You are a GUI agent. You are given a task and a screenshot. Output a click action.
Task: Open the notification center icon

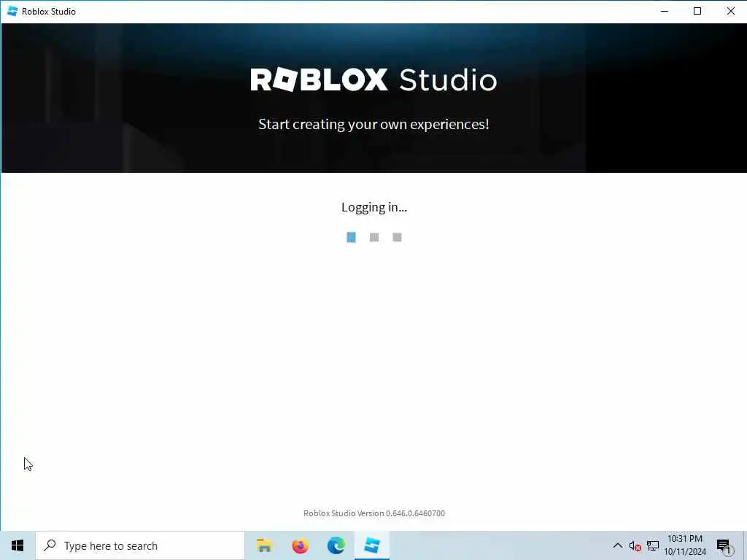724,546
